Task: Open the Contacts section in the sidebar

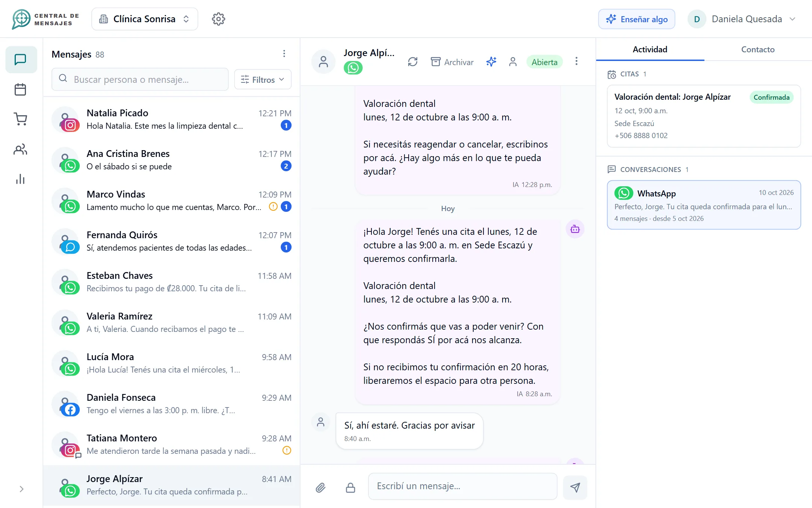Action: pos(21,149)
